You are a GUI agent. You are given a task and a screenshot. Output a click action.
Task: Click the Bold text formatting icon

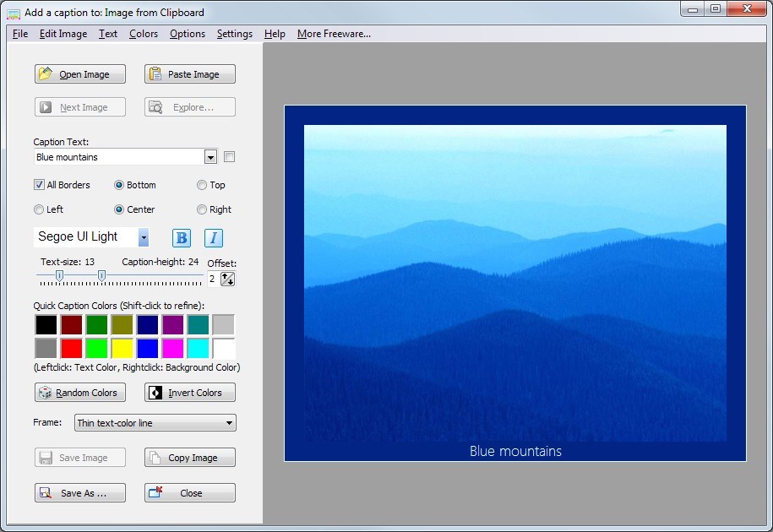tap(182, 238)
